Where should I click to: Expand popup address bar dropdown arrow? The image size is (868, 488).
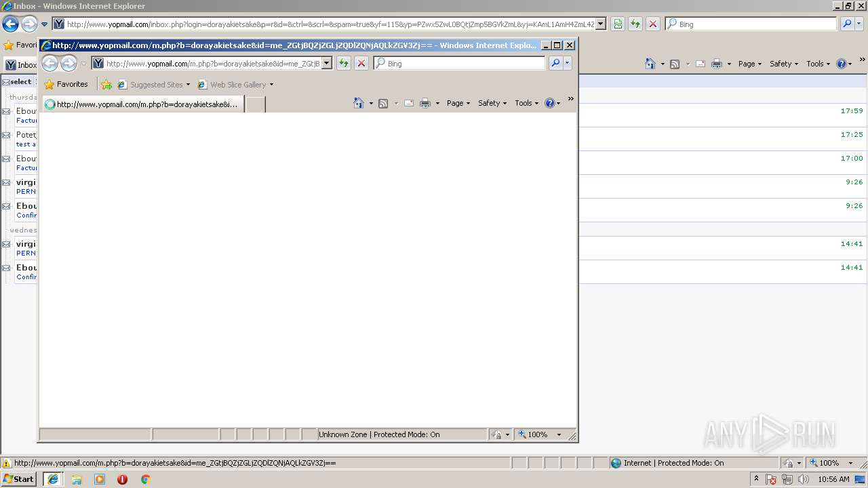tap(326, 64)
